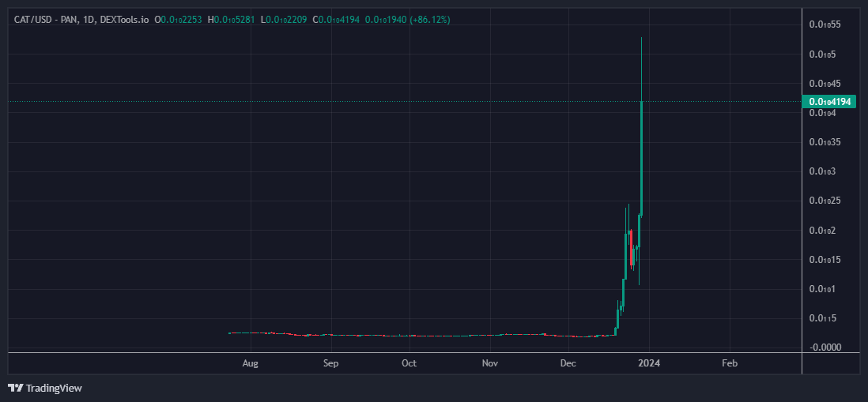The image size is (868, 402).
Task: Click the Feb label on time axis
Action: 730,363
